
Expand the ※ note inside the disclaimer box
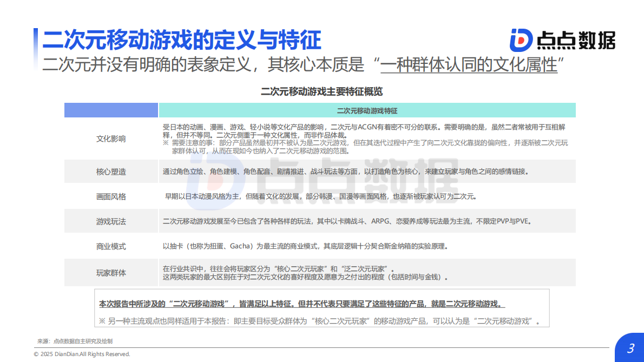pos(322,319)
